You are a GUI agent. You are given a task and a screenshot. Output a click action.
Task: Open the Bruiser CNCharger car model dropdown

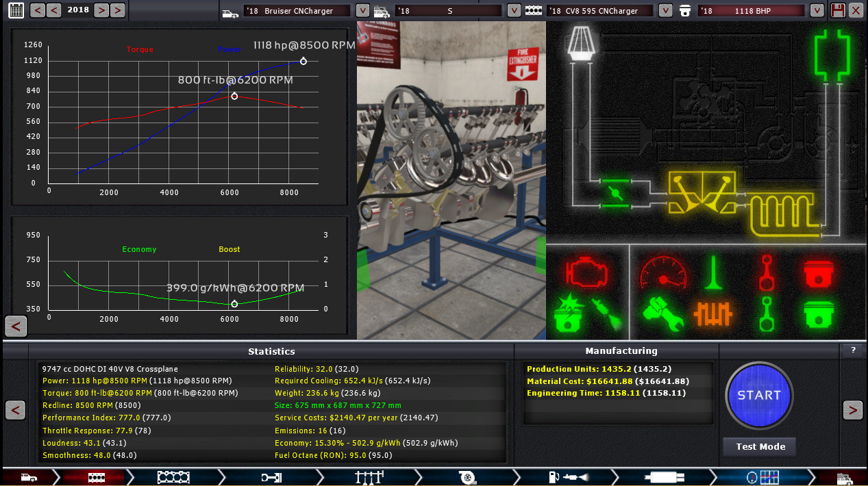tap(362, 11)
